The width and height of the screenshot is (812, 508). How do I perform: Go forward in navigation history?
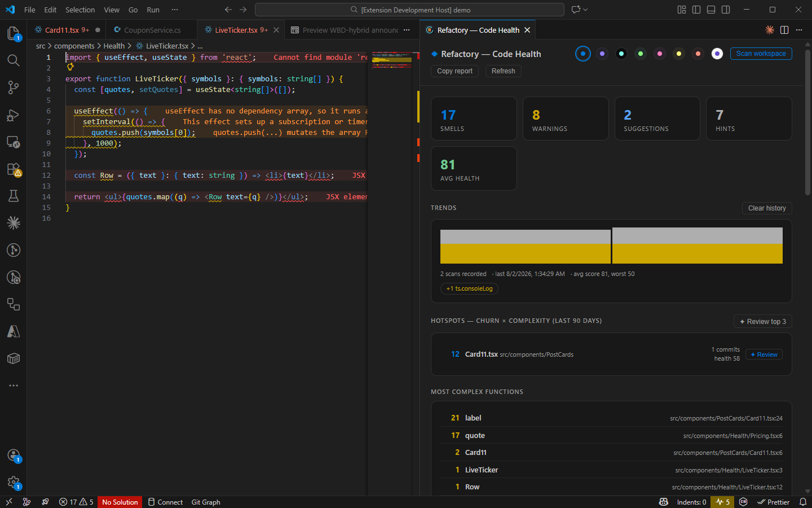click(x=243, y=10)
